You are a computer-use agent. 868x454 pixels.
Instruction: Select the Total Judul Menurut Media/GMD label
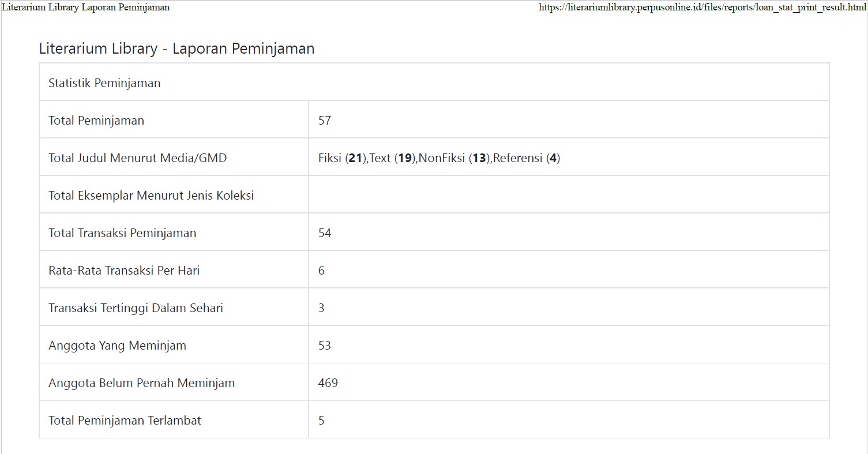click(138, 157)
